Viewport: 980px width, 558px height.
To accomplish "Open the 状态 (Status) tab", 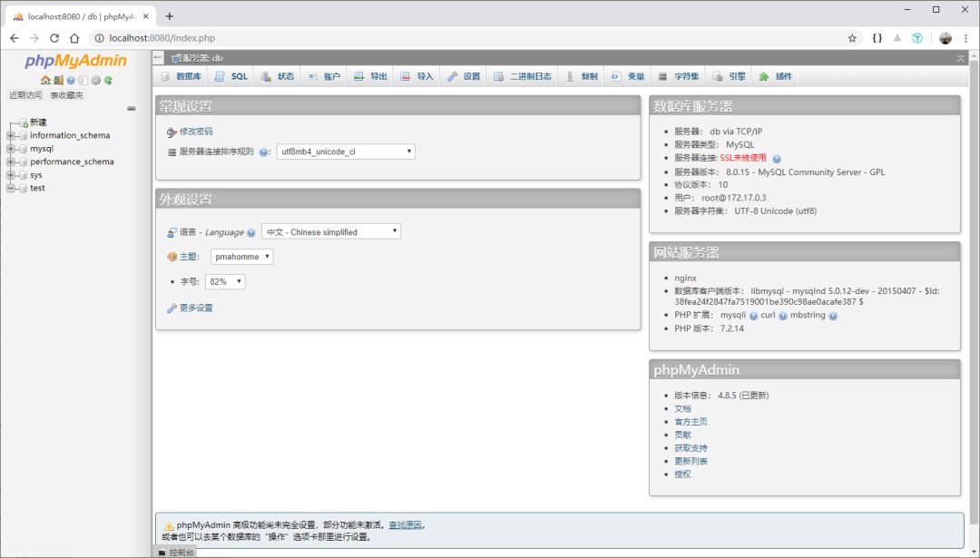I will pyautogui.click(x=278, y=76).
